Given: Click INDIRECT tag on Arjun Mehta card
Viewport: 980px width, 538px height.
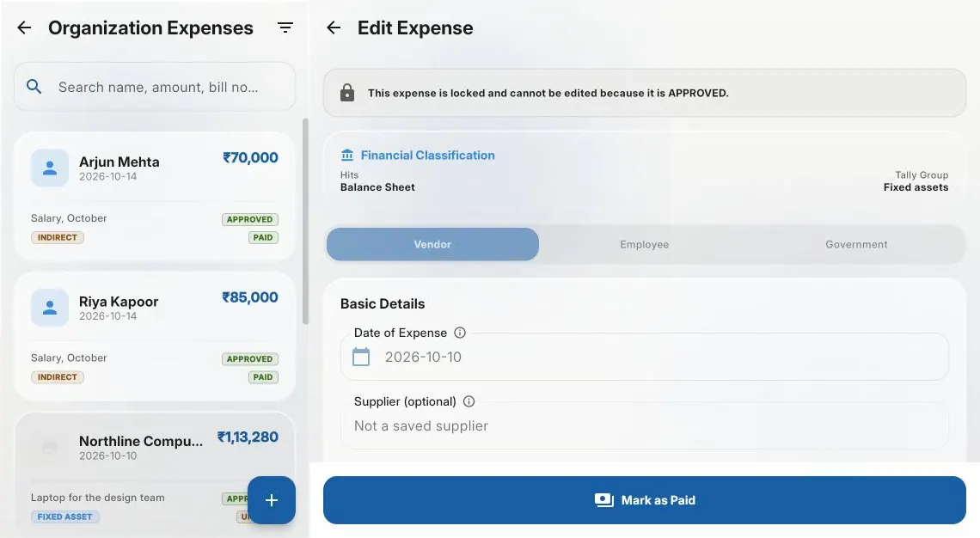Looking at the screenshot, I should (x=58, y=237).
